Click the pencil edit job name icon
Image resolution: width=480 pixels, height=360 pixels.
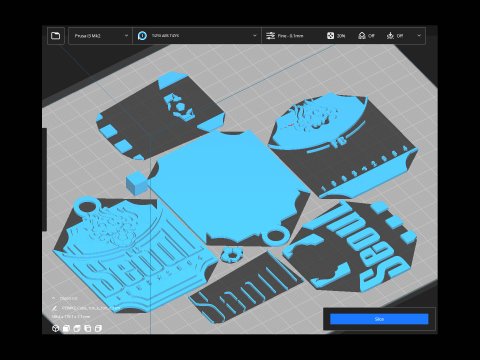click(54, 308)
